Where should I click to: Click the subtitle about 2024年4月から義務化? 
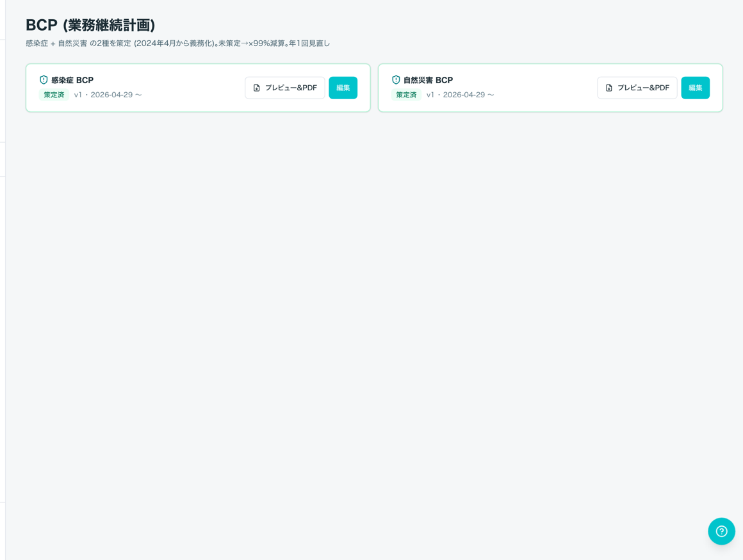(177, 43)
